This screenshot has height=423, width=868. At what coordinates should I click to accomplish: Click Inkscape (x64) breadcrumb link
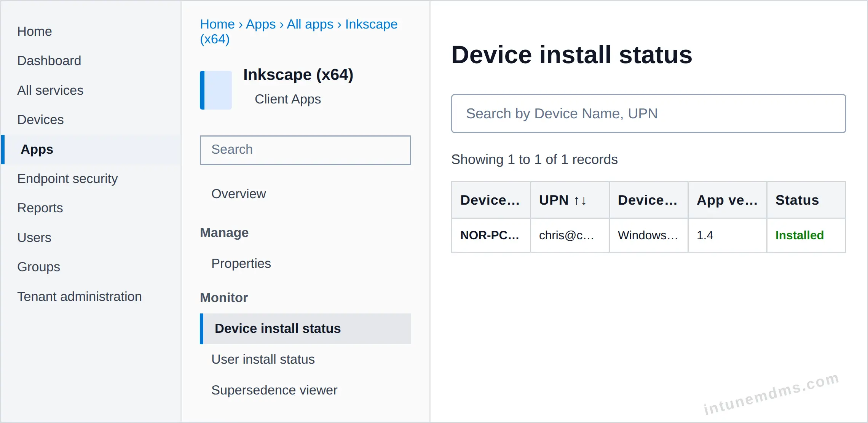tap(298, 31)
